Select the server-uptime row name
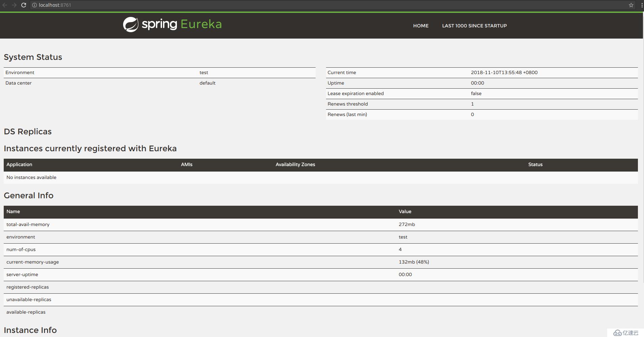The image size is (644, 337). click(22, 274)
